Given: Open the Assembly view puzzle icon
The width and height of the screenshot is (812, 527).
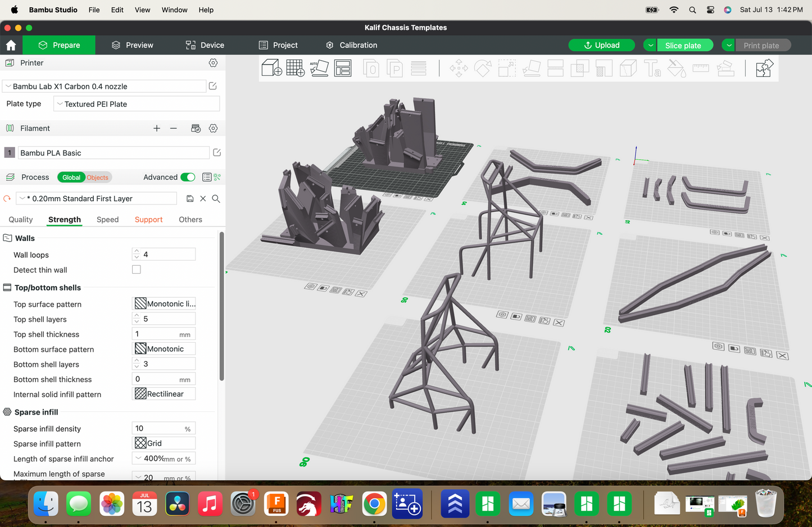Looking at the screenshot, I should (x=764, y=69).
